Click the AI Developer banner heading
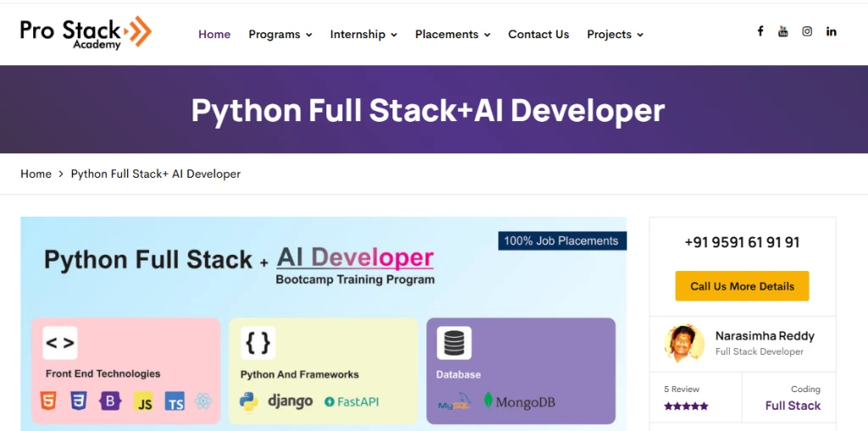 coord(355,257)
